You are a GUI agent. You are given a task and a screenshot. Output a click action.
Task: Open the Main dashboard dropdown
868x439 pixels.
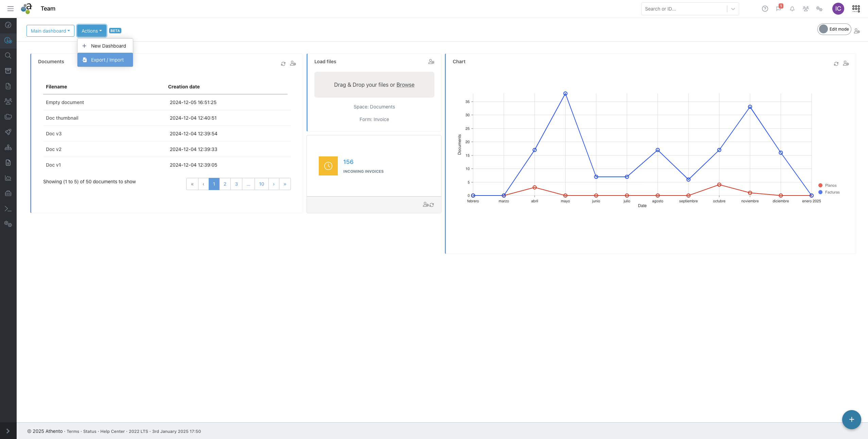coord(50,31)
